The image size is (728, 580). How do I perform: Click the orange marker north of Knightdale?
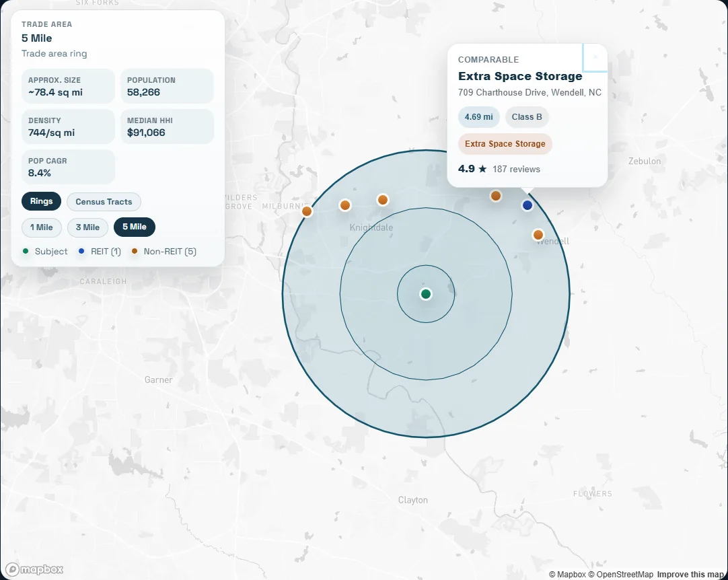point(383,200)
